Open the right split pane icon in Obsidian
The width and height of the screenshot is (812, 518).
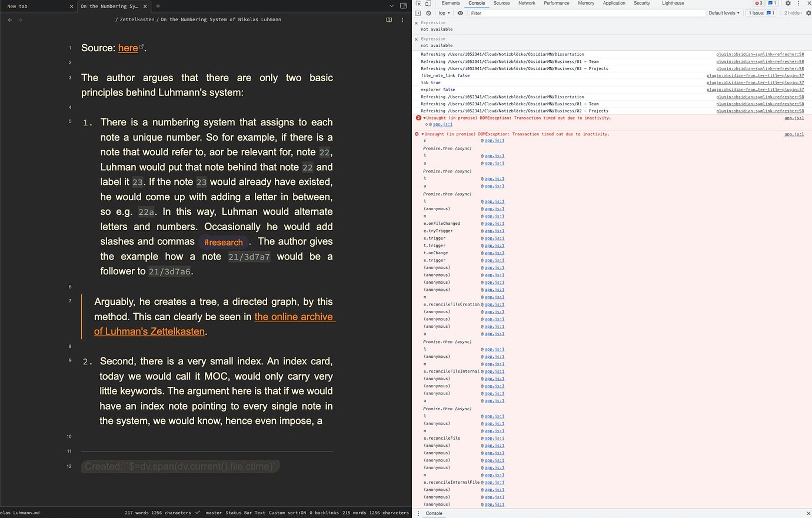402,6
